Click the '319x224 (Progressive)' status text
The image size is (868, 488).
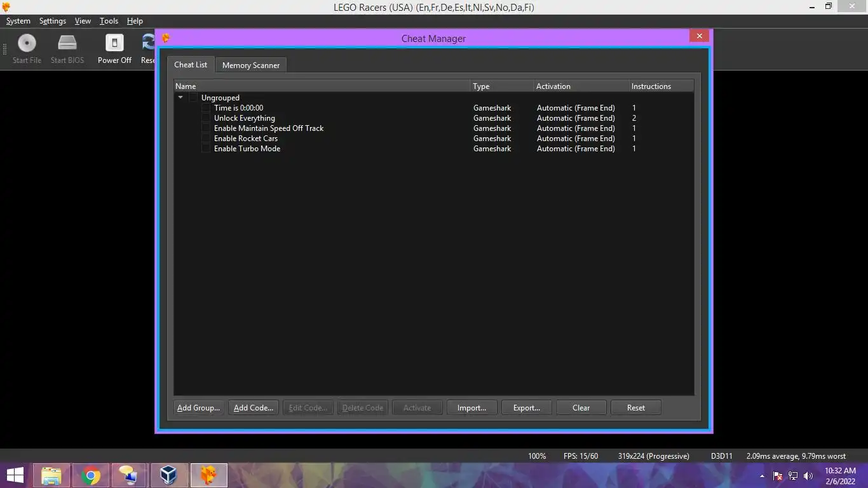tap(653, 456)
